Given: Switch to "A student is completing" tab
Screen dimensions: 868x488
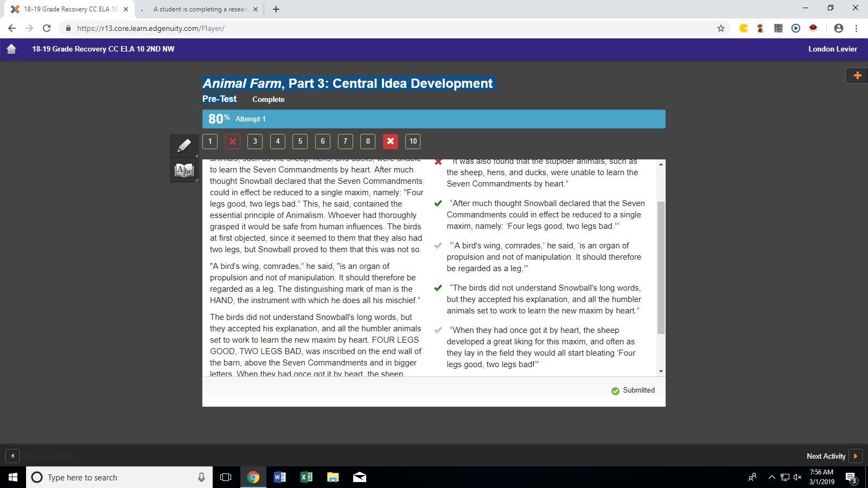Looking at the screenshot, I should [x=200, y=9].
